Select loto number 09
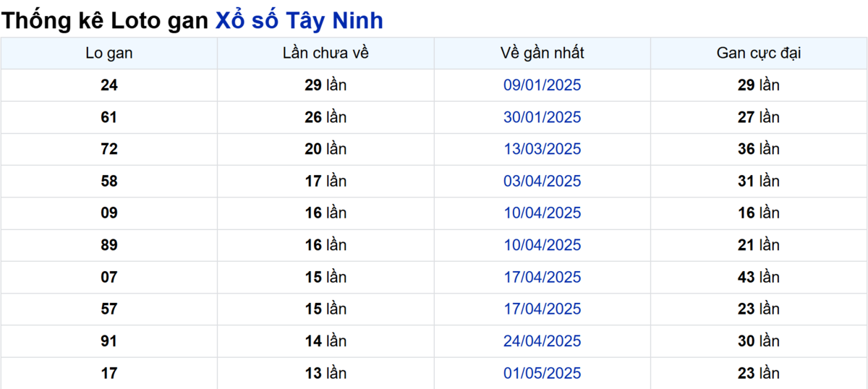This screenshot has height=389, width=868. coord(109,213)
